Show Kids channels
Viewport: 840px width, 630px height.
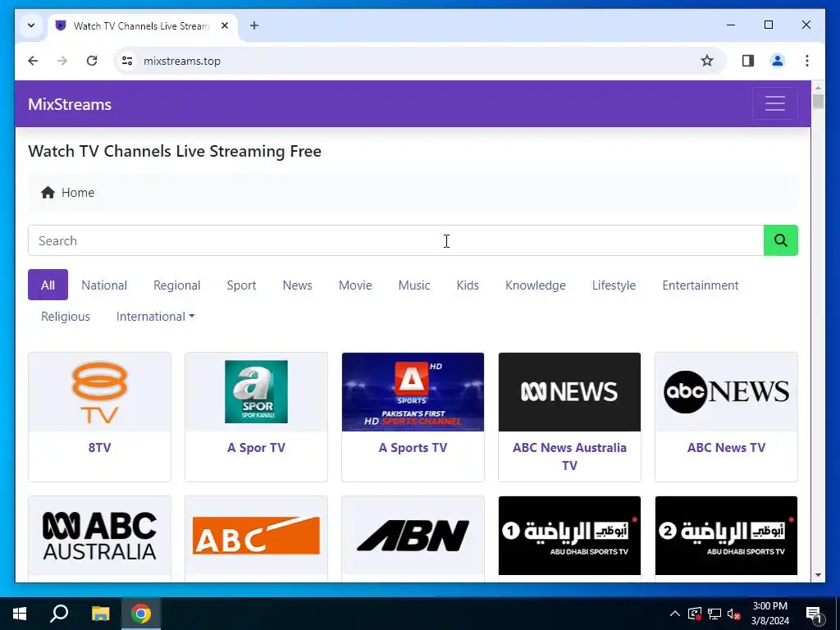coord(468,285)
